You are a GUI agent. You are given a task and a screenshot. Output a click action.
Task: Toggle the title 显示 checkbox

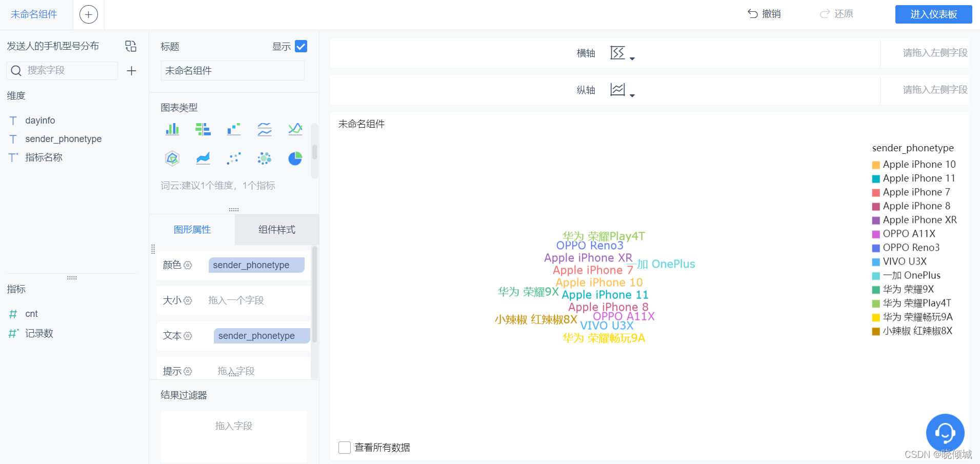[x=301, y=47]
